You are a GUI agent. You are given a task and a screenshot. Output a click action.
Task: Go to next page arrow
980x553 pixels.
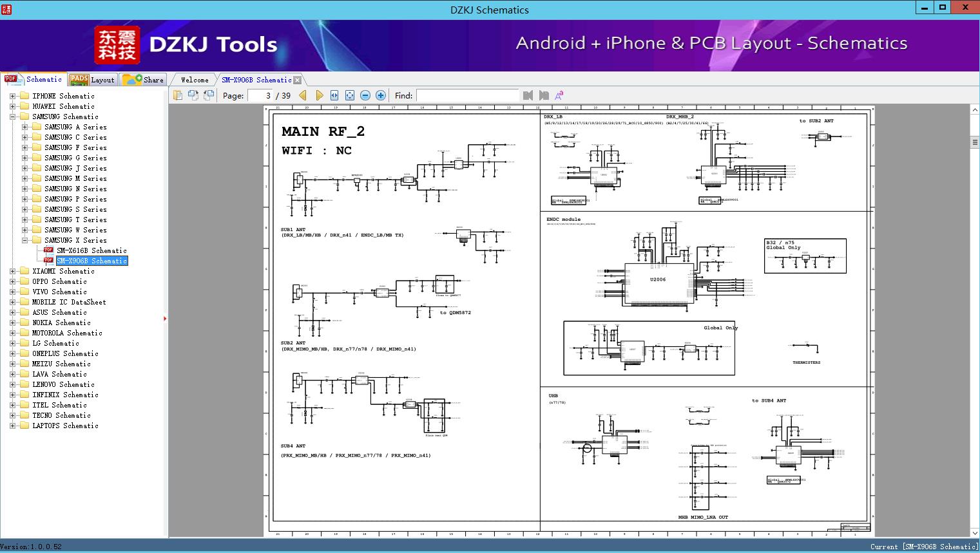click(x=319, y=95)
